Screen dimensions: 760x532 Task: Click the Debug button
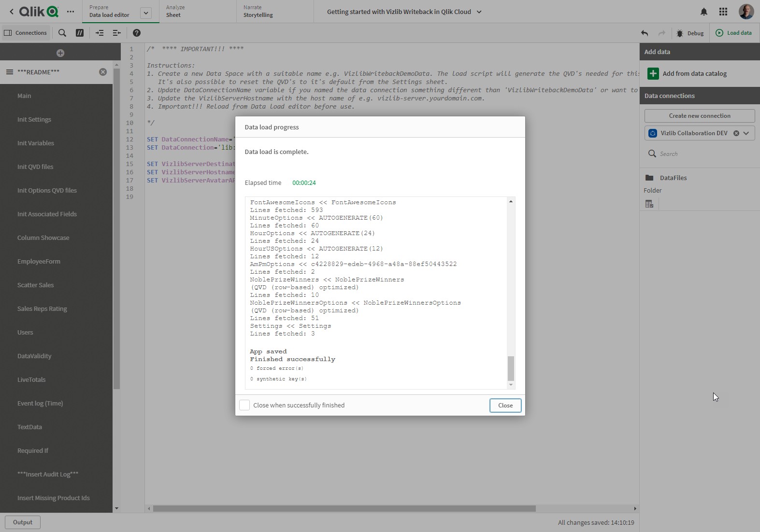[x=690, y=33]
